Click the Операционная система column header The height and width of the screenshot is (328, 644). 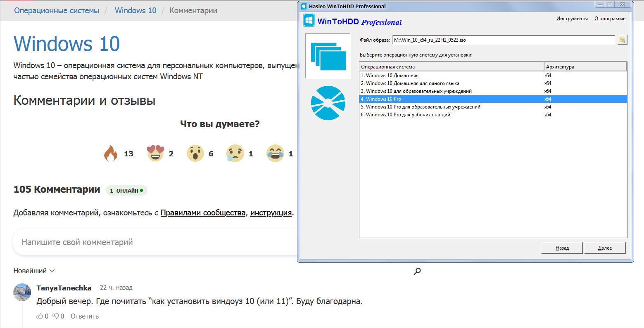pyautogui.click(x=452, y=66)
